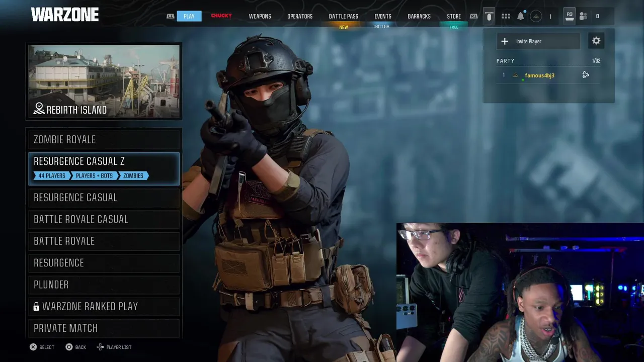Click famous4bj3 Battle.net platform icon
The width and height of the screenshot is (644, 362).
pyautogui.click(x=586, y=75)
